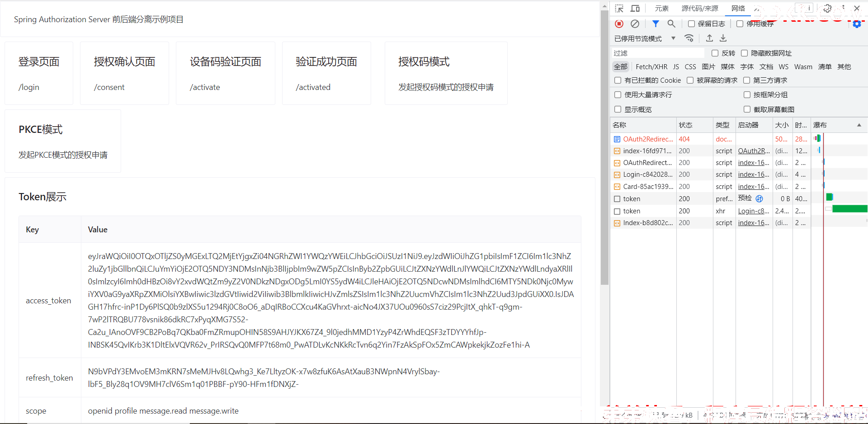This screenshot has height=424, width=868.
Task: Select the 网络 tab
Action: (x=738, y=9)
